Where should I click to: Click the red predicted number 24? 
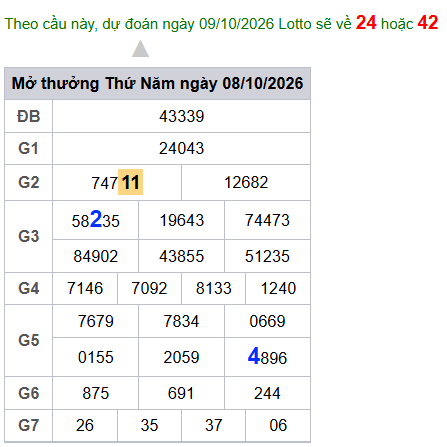coord(366,23)
